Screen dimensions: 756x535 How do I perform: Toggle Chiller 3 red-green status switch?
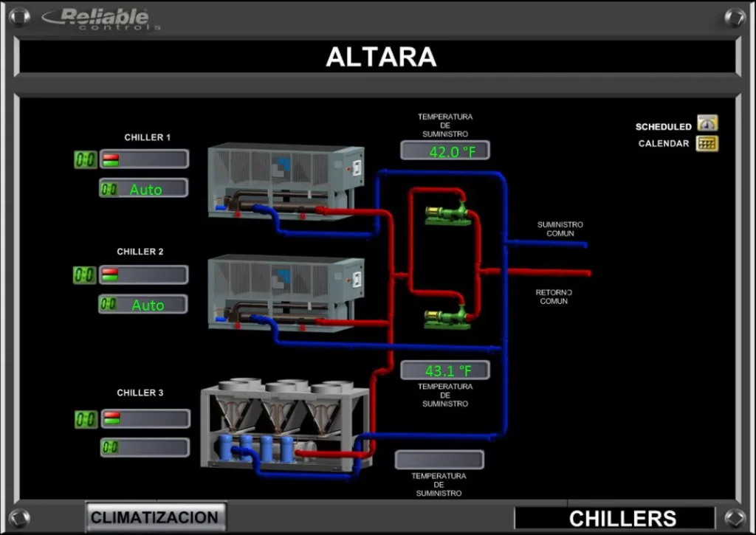pos(111,419)
